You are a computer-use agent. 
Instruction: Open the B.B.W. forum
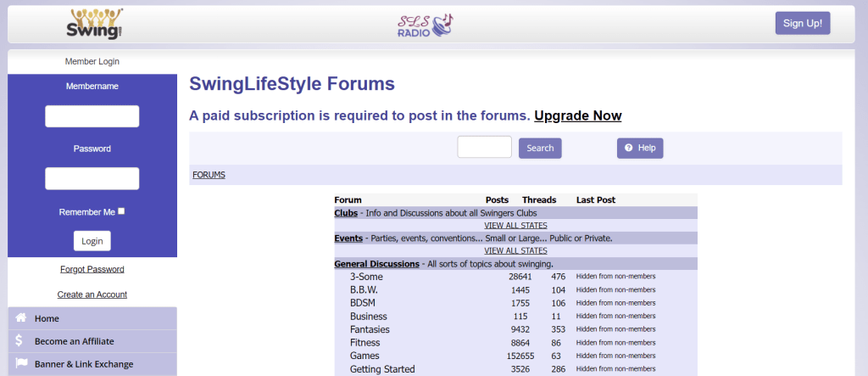coord(364,290)
